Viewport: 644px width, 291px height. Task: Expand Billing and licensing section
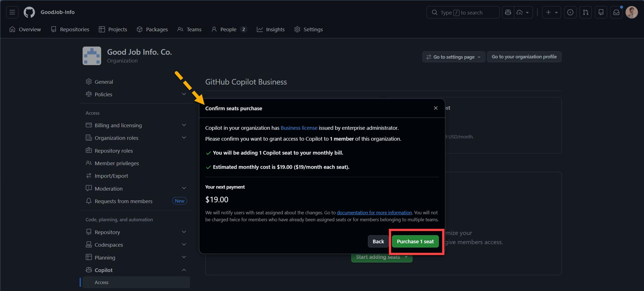click(x=184, y=125)
